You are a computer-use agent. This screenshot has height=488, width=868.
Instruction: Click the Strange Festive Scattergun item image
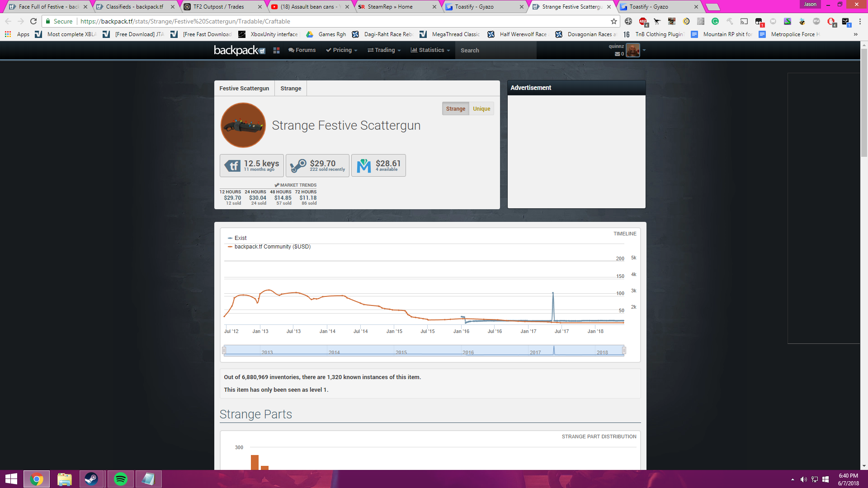pos(243,125)
